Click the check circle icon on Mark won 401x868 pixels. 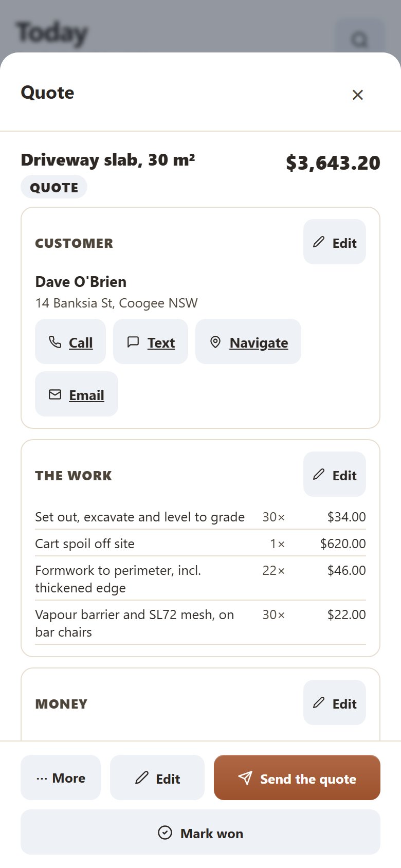(165, 833)
